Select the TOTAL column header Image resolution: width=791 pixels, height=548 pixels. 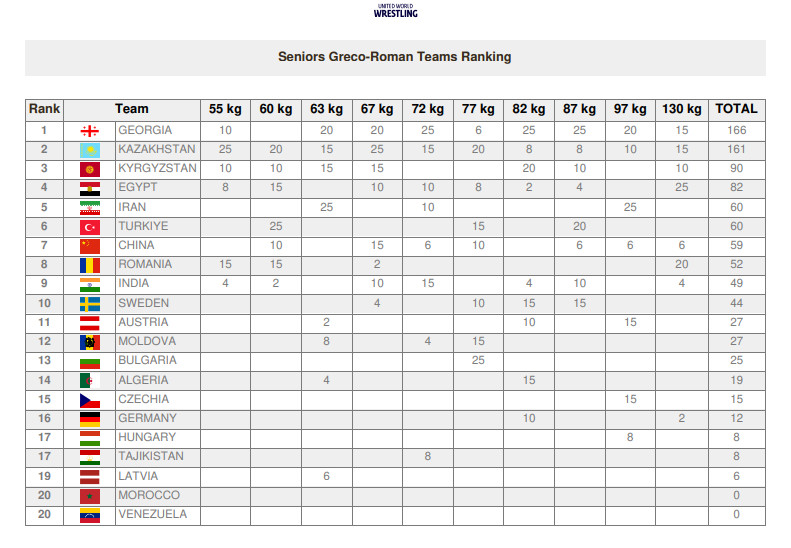pos(736,109)
